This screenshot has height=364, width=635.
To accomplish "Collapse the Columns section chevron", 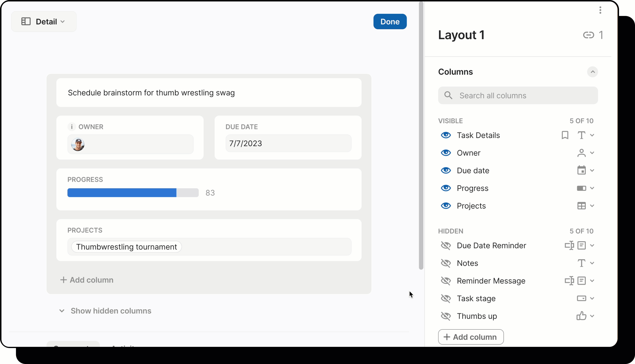I will tap(592, 72).
